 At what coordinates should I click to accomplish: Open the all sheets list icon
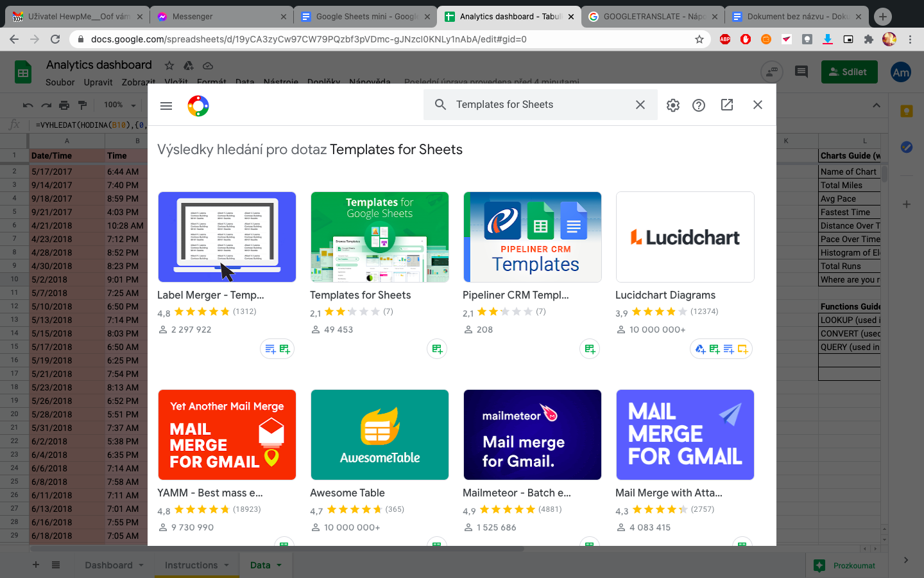point(56,565)
